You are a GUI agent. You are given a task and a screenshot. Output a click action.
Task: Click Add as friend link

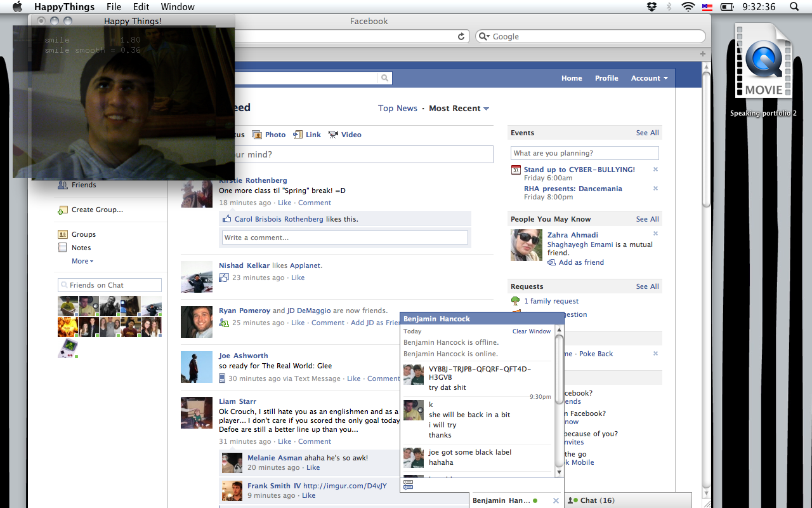[x=580, y=262]
